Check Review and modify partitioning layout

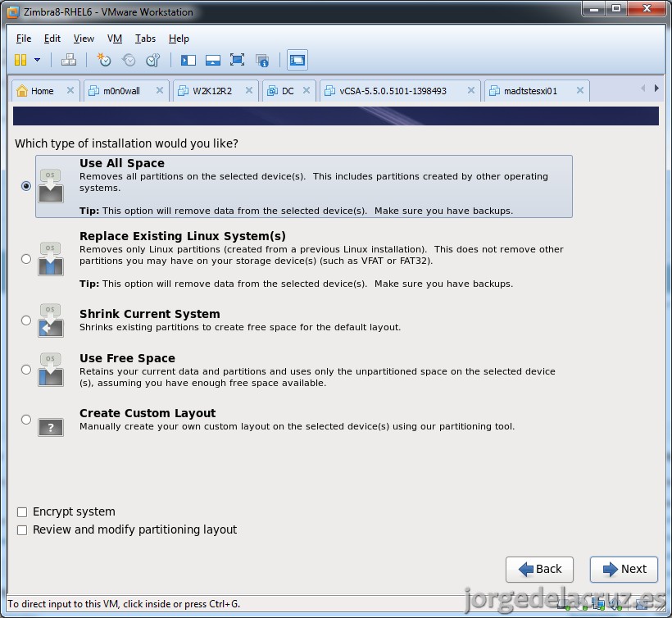(22, 530)
